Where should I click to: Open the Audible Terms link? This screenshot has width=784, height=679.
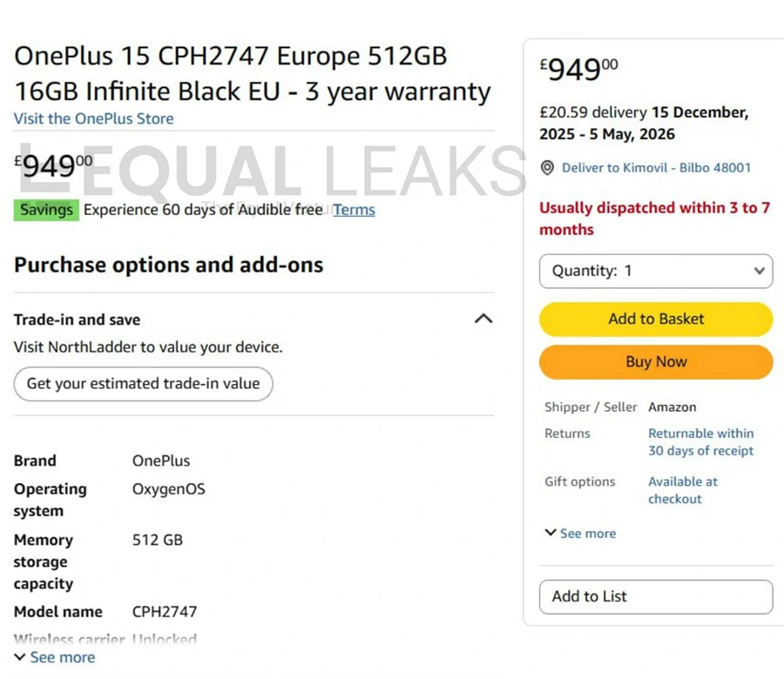(353, 209)
